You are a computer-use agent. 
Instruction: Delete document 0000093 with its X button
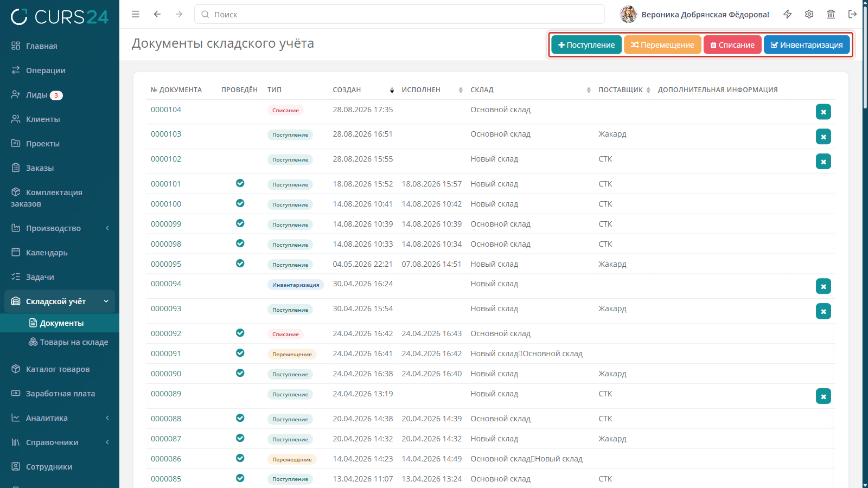click(824, 311)
